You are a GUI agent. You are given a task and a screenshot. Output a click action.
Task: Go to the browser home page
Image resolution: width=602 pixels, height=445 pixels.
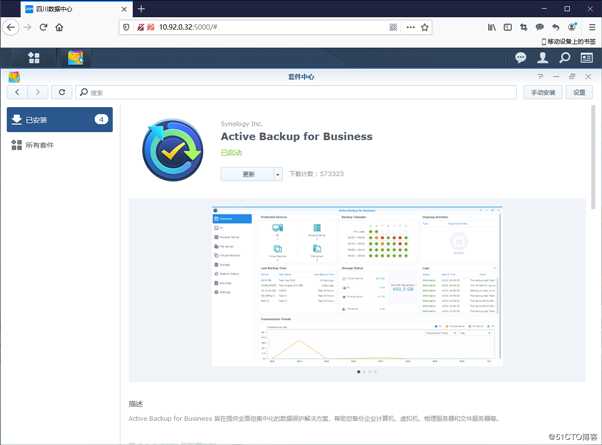(59, 27)
